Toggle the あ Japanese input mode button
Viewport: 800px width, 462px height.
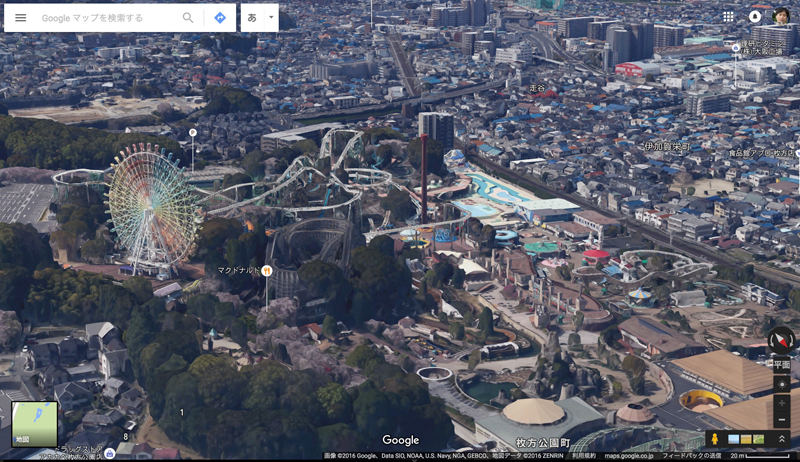[252, 18]
